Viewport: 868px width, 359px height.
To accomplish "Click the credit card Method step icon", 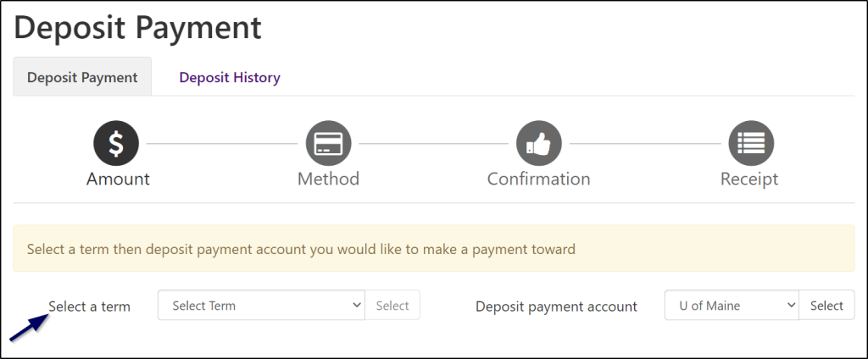I will 328,144.
